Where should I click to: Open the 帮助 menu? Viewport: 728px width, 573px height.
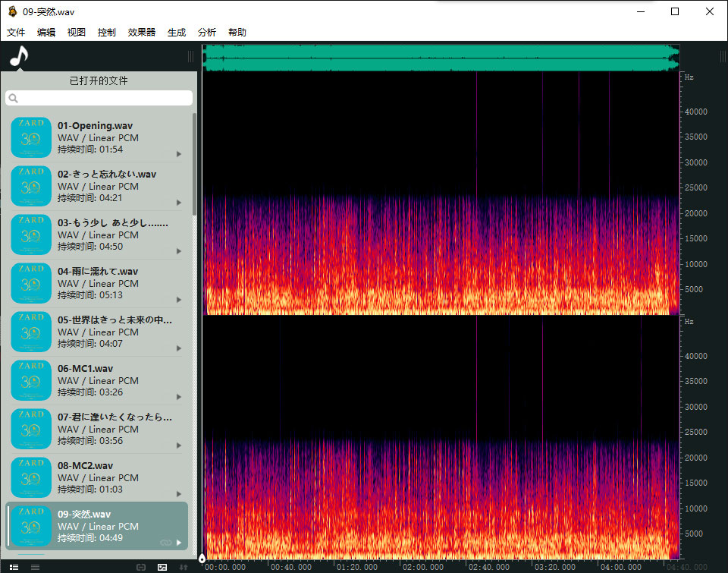click(x=237, y=32)
